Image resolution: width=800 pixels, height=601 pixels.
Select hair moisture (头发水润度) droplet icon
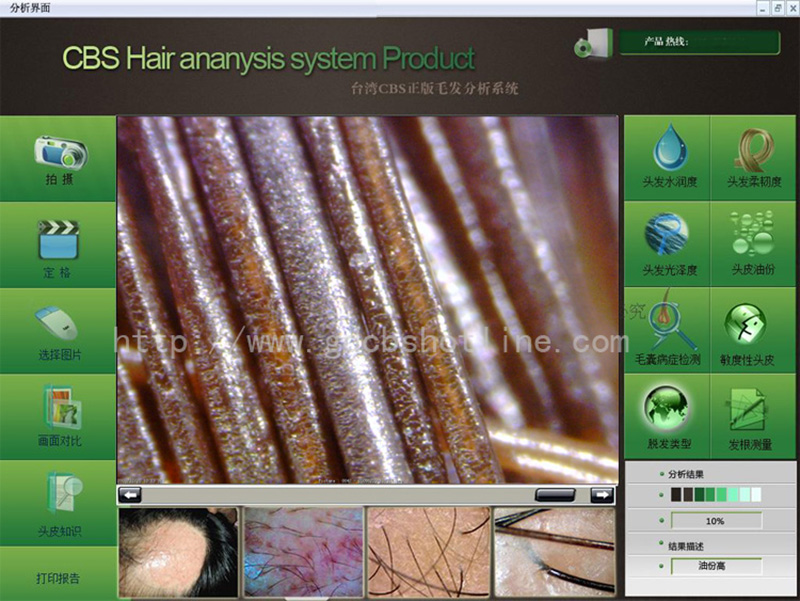tap(669, 150)
